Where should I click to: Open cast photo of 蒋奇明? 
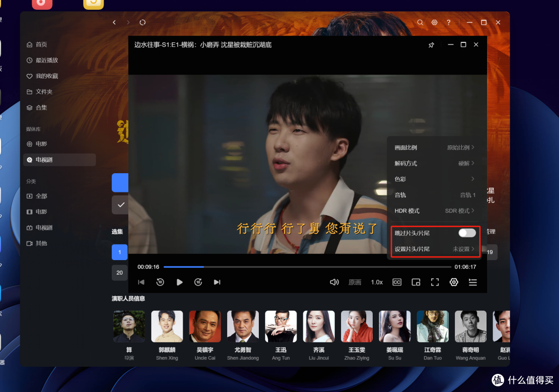[x=470, y=326]
